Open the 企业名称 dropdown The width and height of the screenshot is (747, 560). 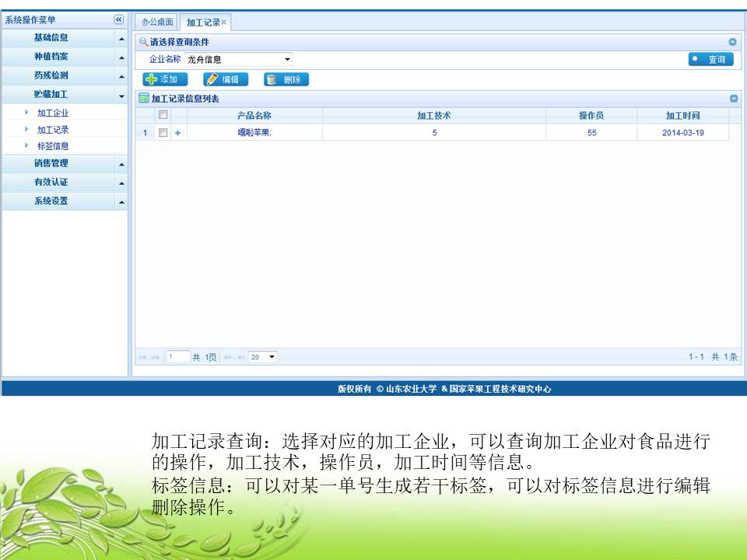point(287,60)
